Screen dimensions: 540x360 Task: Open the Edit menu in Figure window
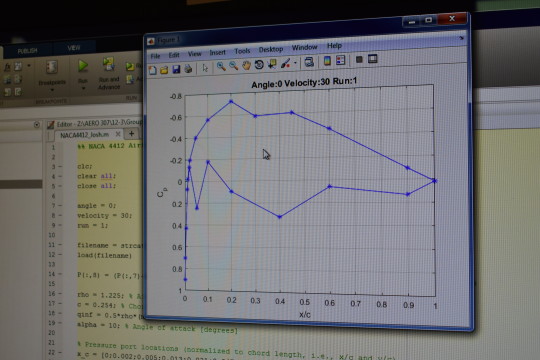174,55
